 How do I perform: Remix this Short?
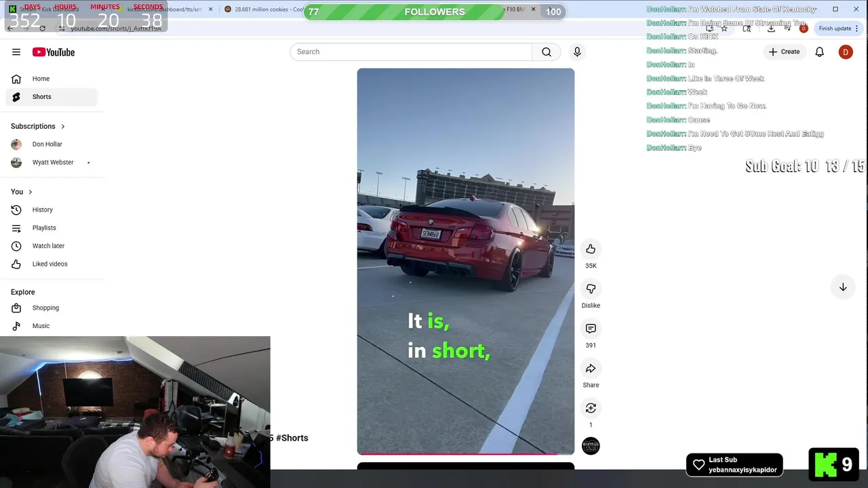[x=591, y=408]
